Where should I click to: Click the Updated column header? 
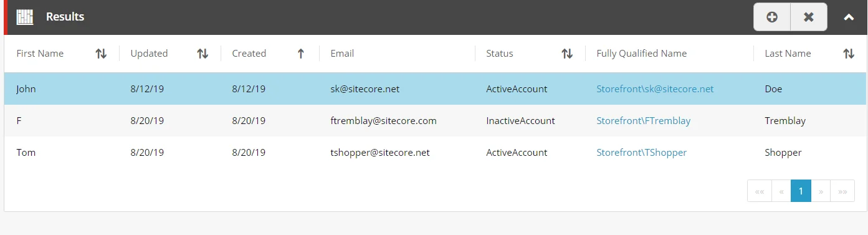[149, 54]
